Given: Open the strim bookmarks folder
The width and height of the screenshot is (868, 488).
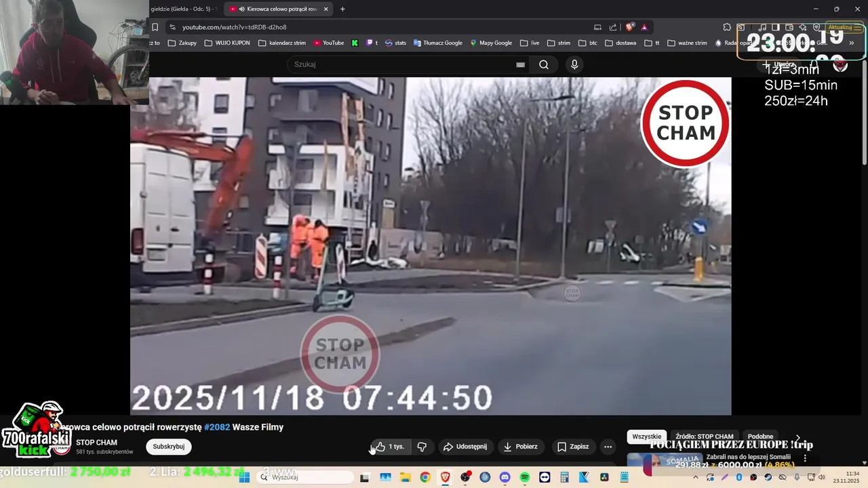Looking at the screenshot, I should tap(559, 43).
